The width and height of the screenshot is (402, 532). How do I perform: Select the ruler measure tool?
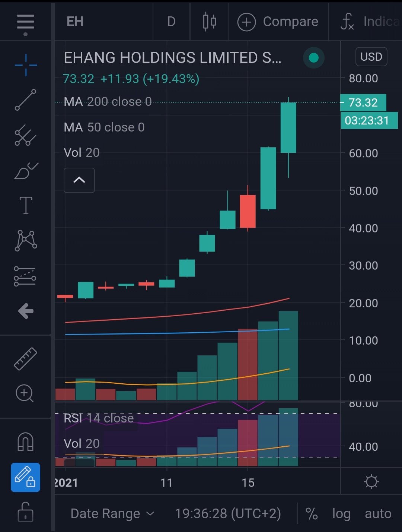click(x=25, y=358)
